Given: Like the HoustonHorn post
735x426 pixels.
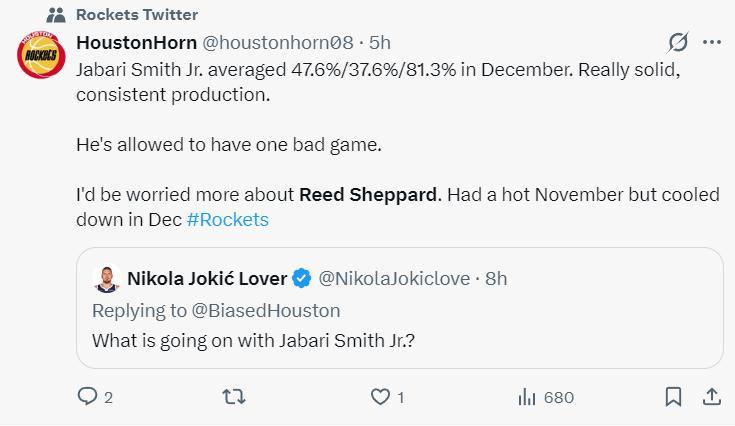Looking at the screenshot, I should tap(380, 397).
